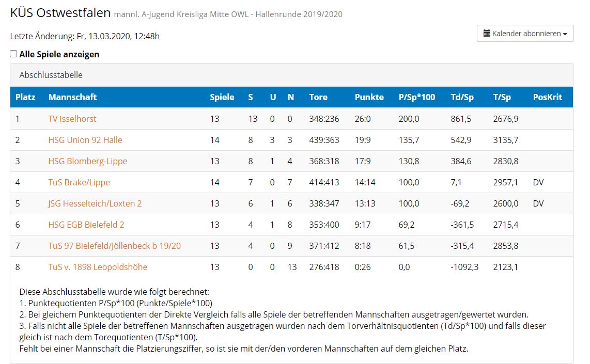Click the KÜS Ostwestfalen page title

tap(60, 13)
